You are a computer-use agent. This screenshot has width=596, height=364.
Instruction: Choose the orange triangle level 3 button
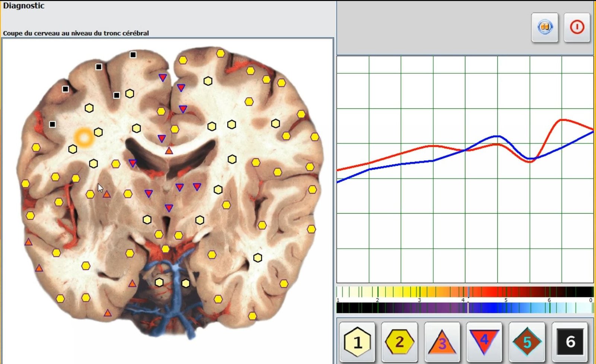pyautogui.click(x=442, y=342)
